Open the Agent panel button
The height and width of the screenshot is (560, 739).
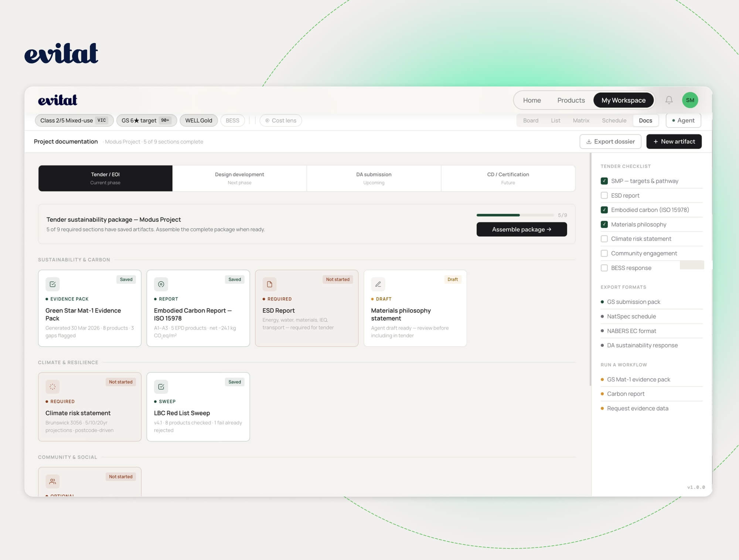click(x=683, y=121)
